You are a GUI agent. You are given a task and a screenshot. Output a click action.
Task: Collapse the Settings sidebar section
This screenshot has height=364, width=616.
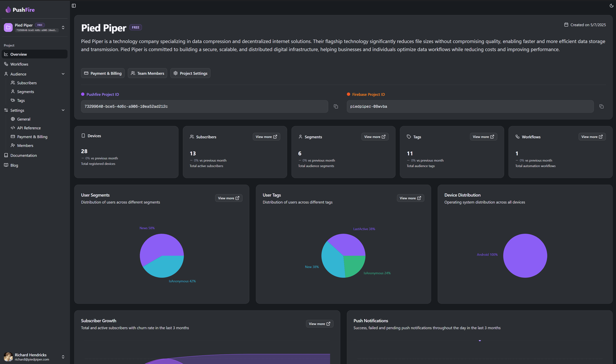pyautogui.click(x=63, y=110)
